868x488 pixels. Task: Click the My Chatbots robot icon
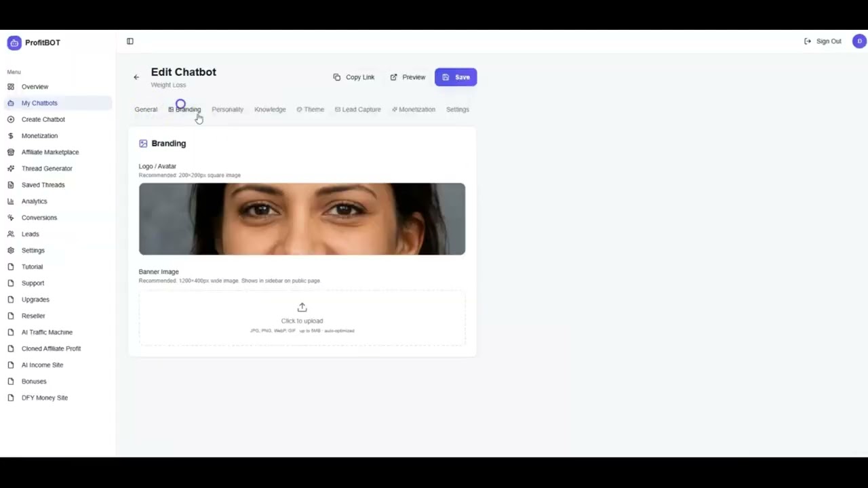click(x=11, y=103)
